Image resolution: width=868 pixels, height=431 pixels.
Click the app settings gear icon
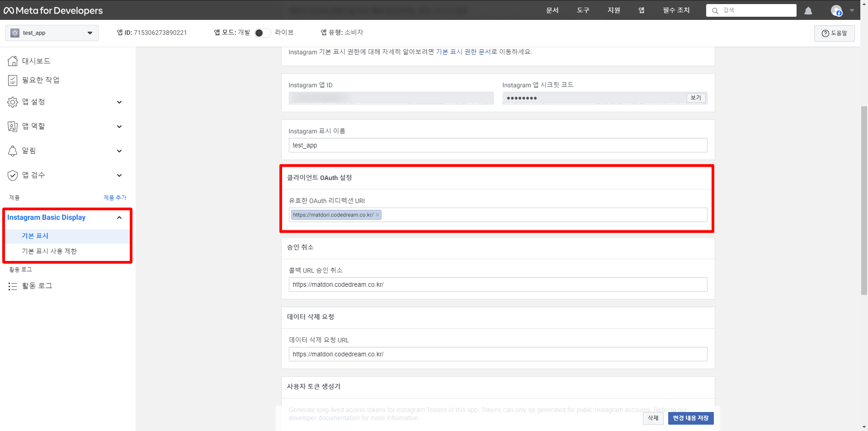click(x=13, y=102)
